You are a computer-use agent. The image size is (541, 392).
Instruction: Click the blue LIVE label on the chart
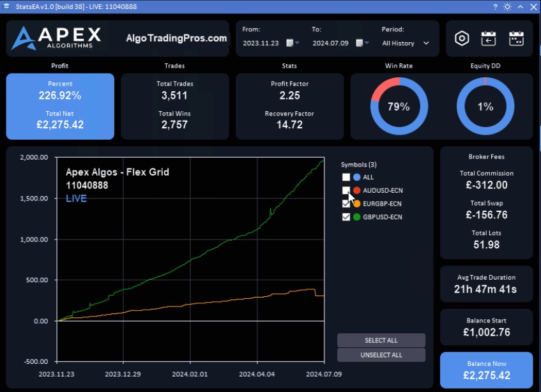[x=76, y=199]
